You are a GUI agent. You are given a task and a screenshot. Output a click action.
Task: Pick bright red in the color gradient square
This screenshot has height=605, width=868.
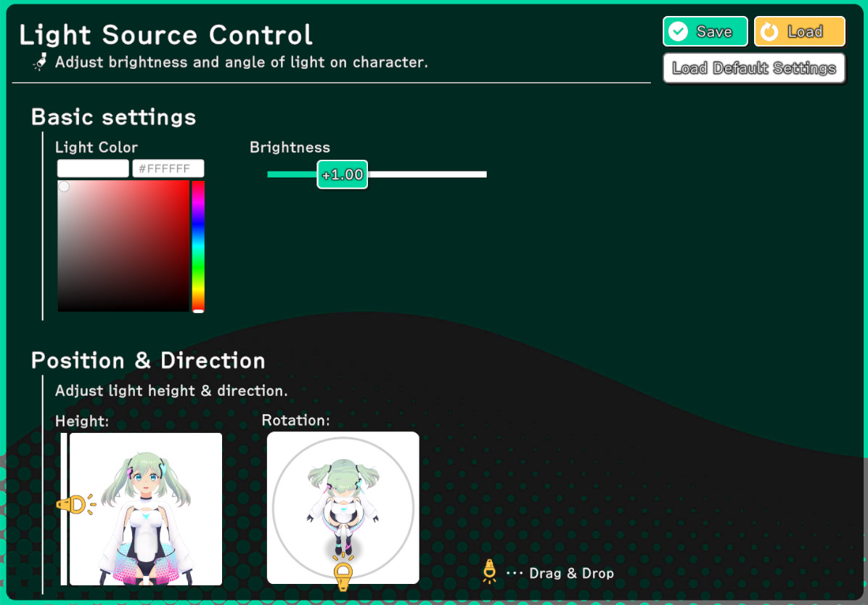pyautogui.click(x=186, y=184)
